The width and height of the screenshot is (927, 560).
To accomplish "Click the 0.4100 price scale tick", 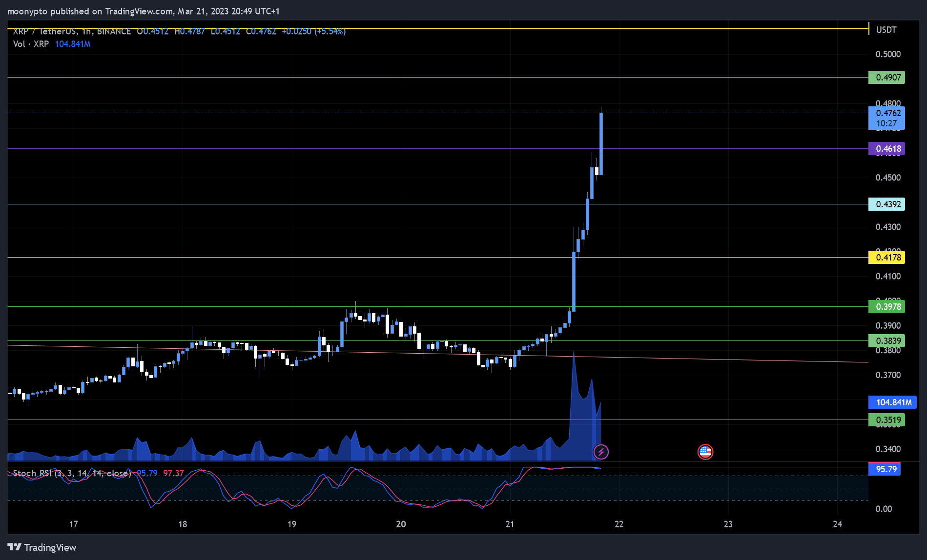I will (x=888, y=276).
